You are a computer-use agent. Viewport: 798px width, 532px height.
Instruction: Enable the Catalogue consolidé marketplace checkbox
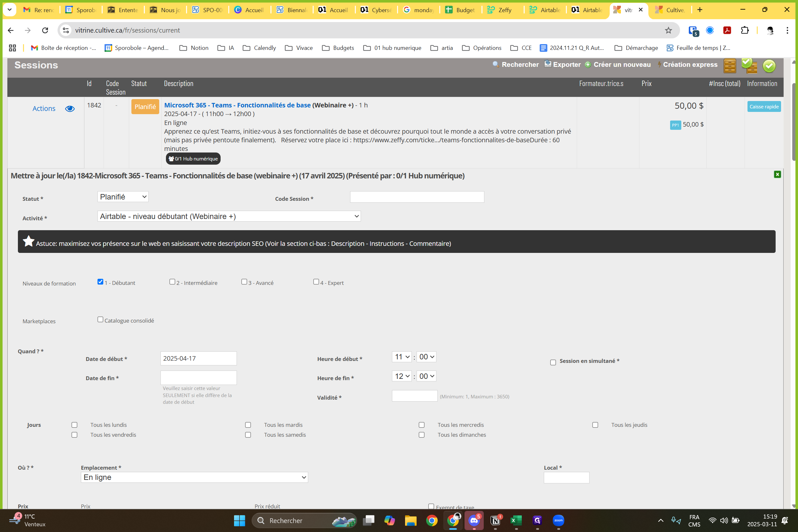(x=100, y=319)
